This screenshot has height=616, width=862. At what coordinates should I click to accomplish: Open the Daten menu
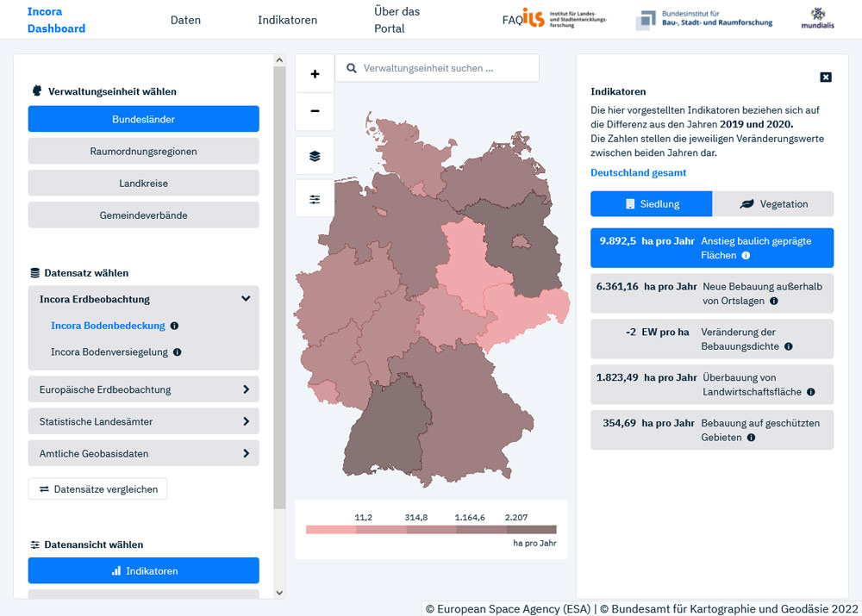point(185,20)
